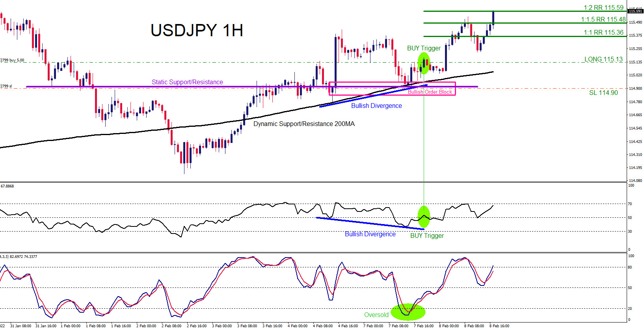Click the 1:1 RR 115.36 target label
This screenshot has width=644, height=330.
click(603, 32)
